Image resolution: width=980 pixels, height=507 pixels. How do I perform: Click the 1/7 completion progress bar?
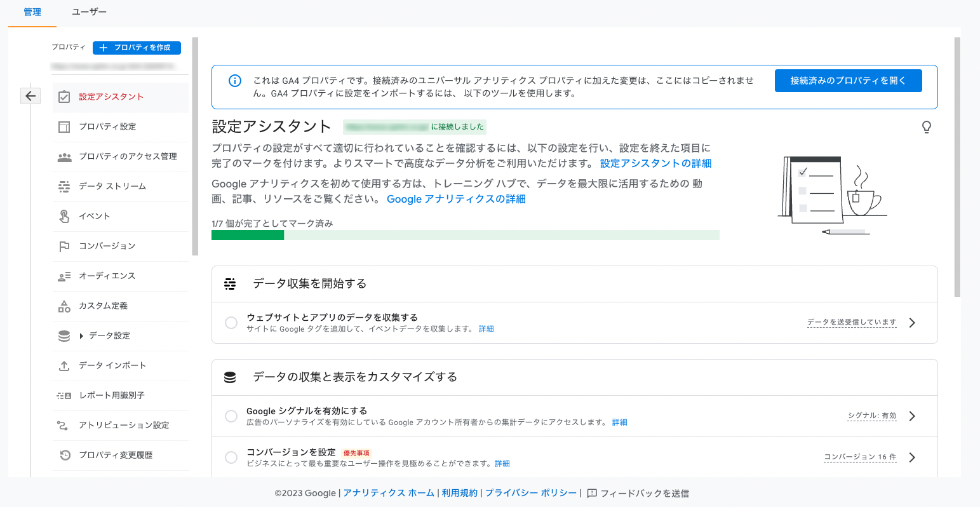tap(465, 234)
